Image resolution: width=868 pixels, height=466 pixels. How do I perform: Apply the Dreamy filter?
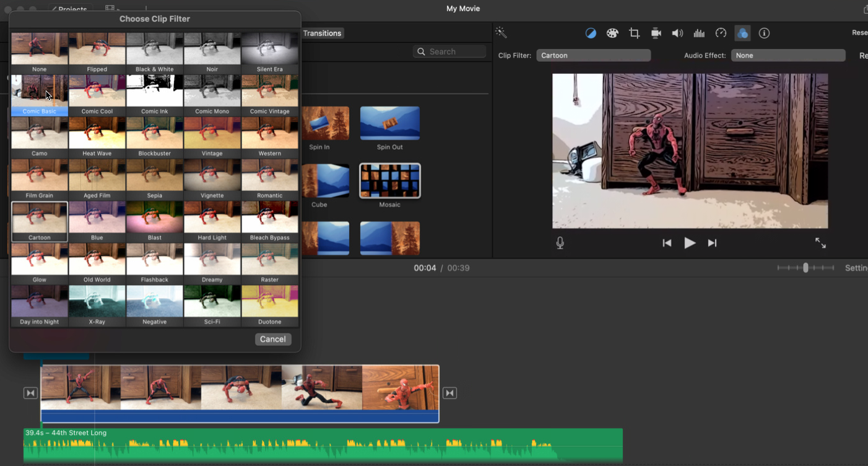click(x=212, y=264)
